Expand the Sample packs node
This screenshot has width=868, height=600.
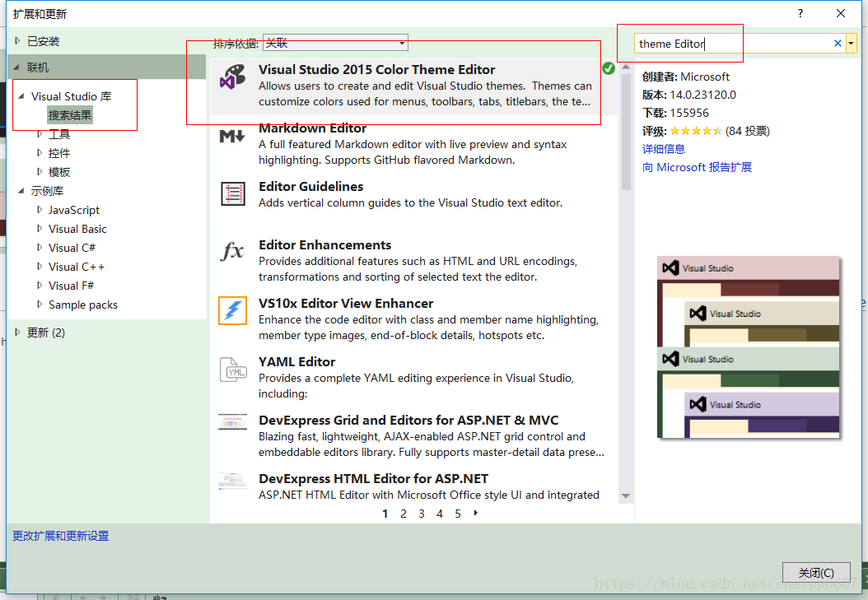pyautogui.click(x=40, y=305)
